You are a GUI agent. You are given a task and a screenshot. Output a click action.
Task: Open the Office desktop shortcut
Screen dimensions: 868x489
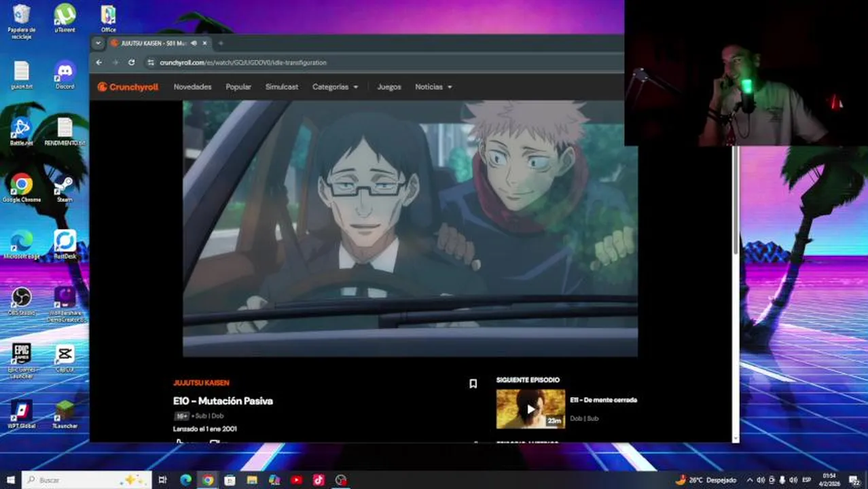click(x=108, y=18)
